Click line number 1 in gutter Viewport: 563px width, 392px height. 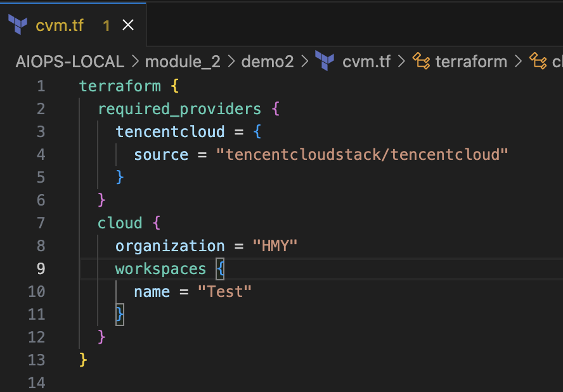[x=41, y=86]
